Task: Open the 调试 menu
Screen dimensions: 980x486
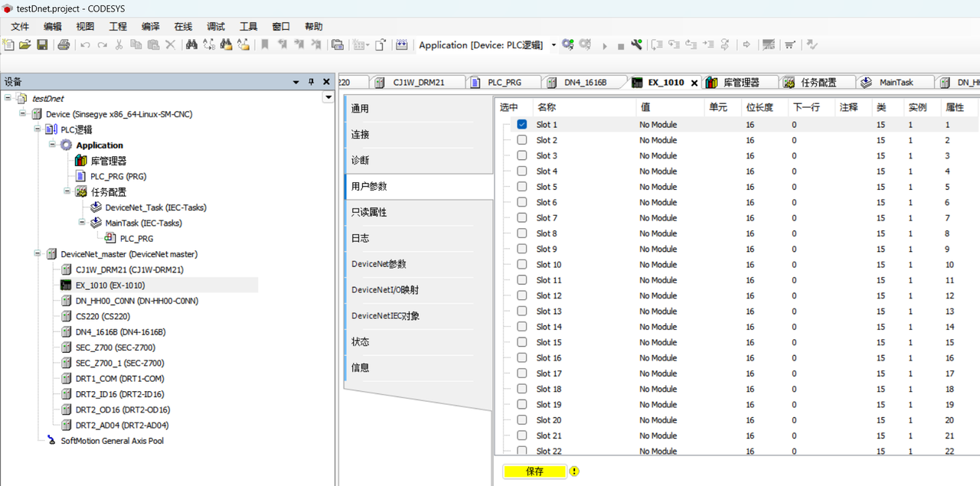Action: pyautogui.click(x=216, y=27)
